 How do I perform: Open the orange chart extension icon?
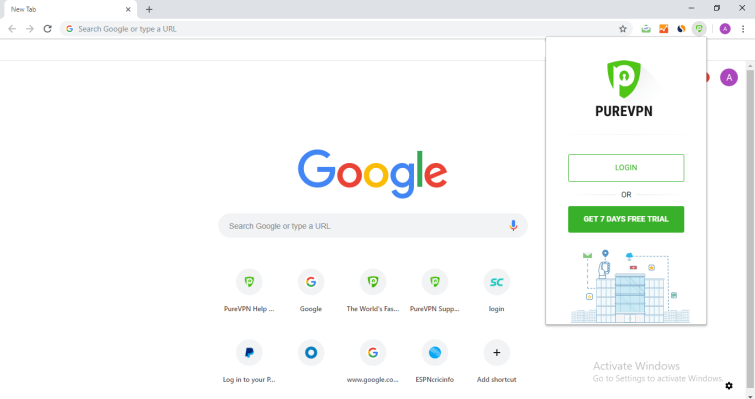point(664,29)
